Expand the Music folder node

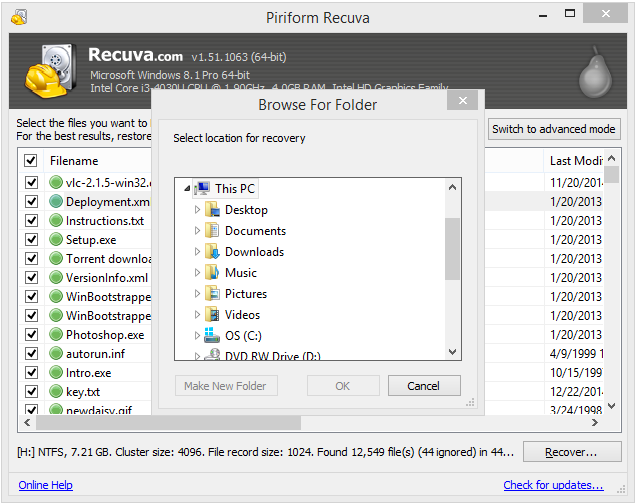(197, 273)
